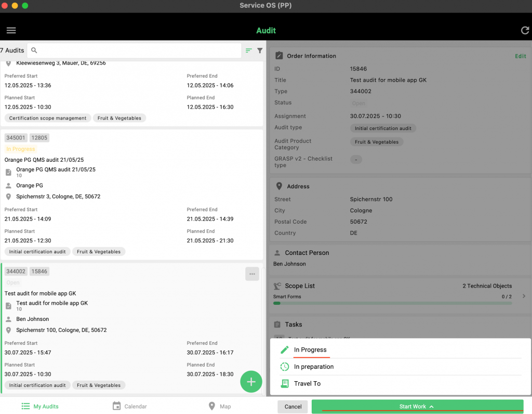Open the hamburger navigation menu

pyautogui.click(x=11, y=30)
